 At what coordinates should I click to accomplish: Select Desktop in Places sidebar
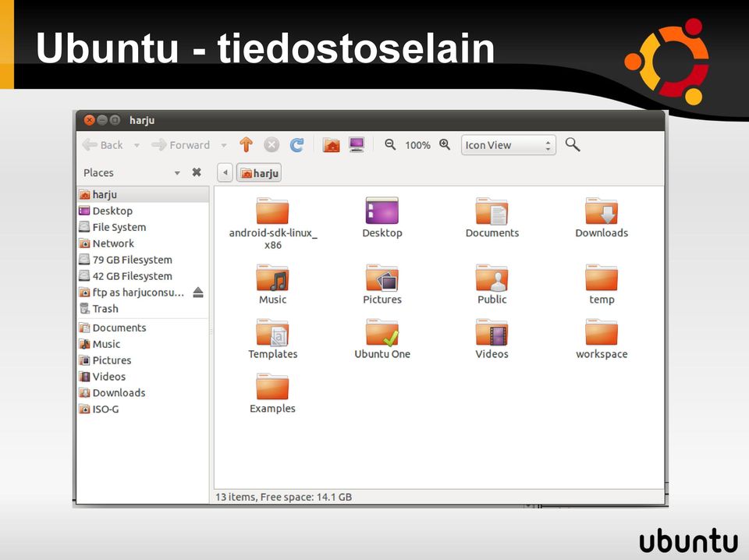click(x=143, y=211)
